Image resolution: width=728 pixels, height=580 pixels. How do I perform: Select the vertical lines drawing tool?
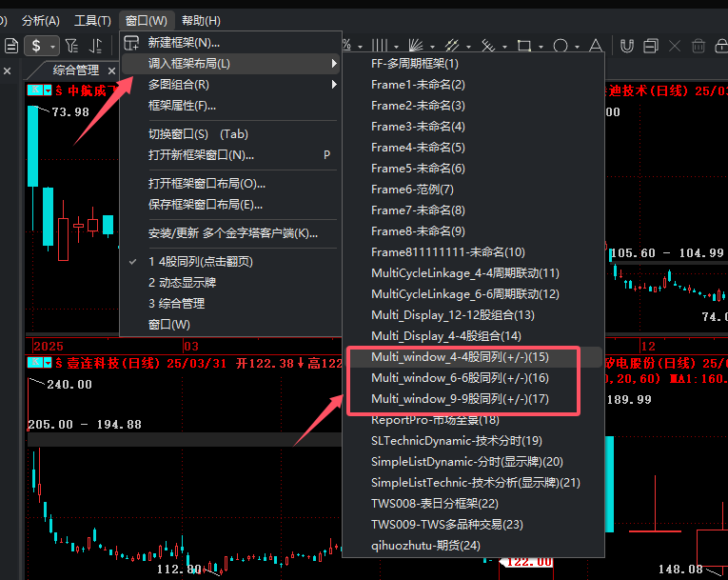click(x=380, y=46)
